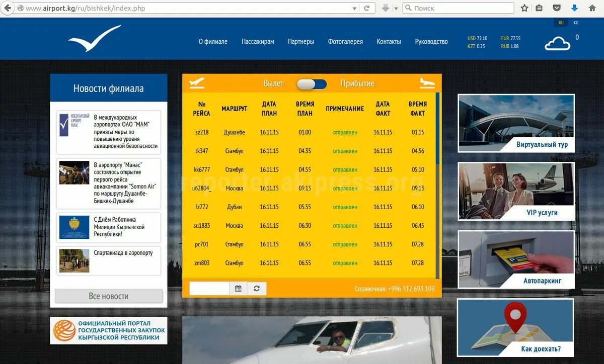Viewport: 604px width, 364px height.
Task: Click flight number su1883
Action: [x=202, y=225]
